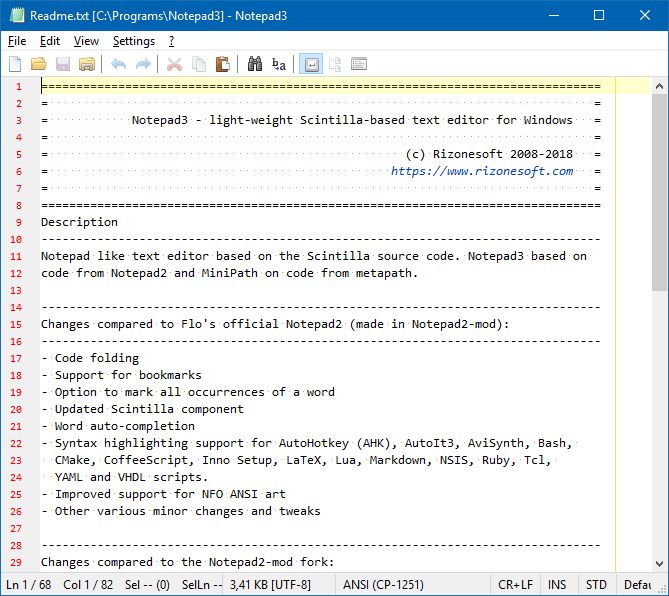This screenshot has width=669, height=596.
Task: Toggle the Word Wrap toolbar button
Action: click(x=311, y=64)
